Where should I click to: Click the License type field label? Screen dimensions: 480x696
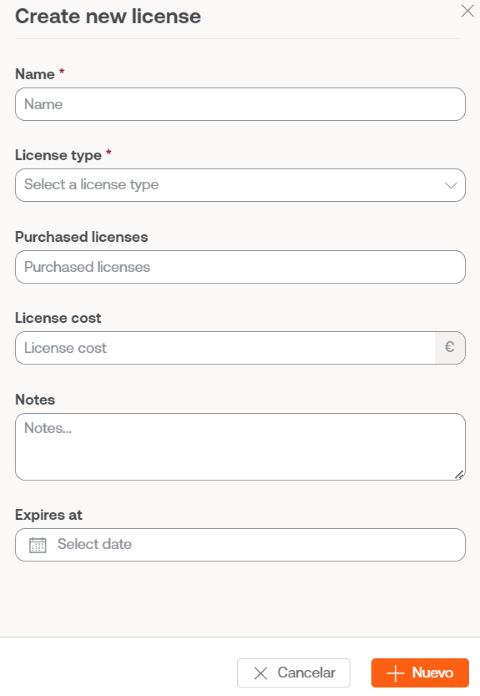(58, 155)
